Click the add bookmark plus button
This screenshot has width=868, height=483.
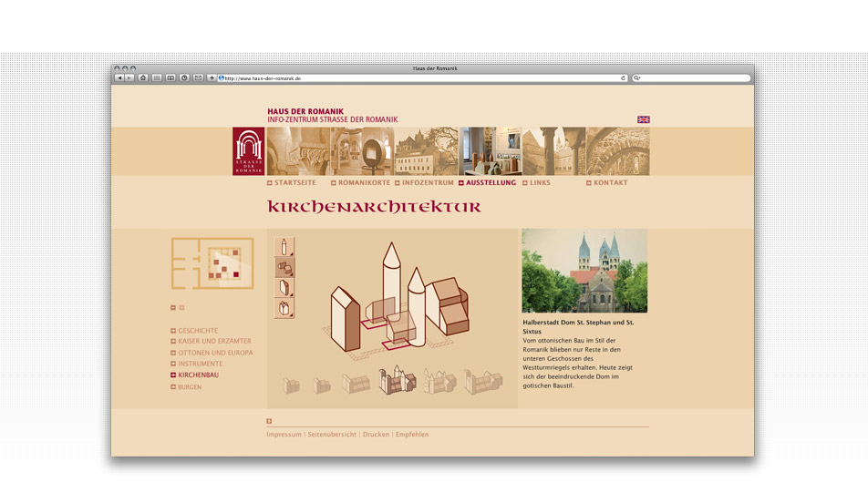212,78
